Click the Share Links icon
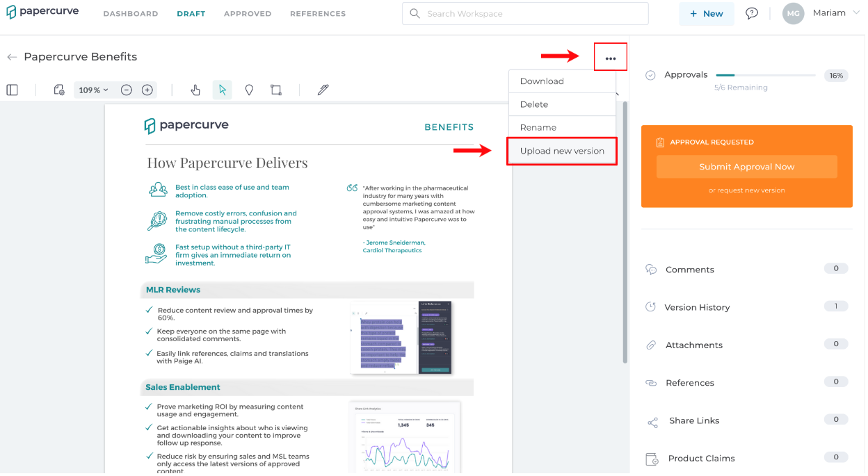The width and height of the screenshot is (868, 476). point(652,422)
